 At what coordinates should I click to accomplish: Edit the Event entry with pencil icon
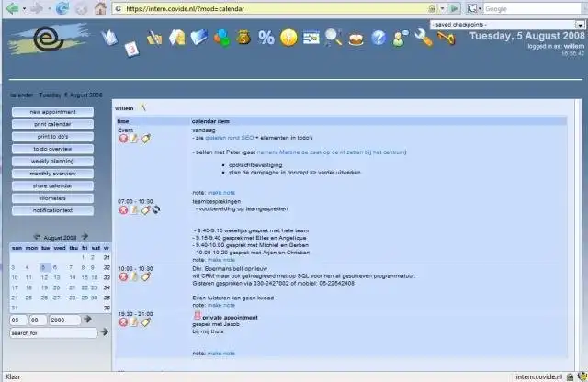point(134,139)
